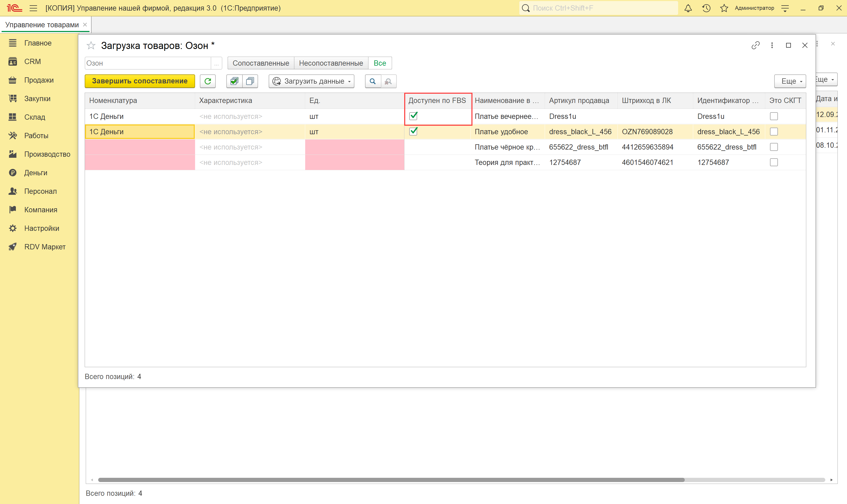This screenshot has height=504, width=847.
Task: Check all rows icon button
Action: [x=234, y=81]
